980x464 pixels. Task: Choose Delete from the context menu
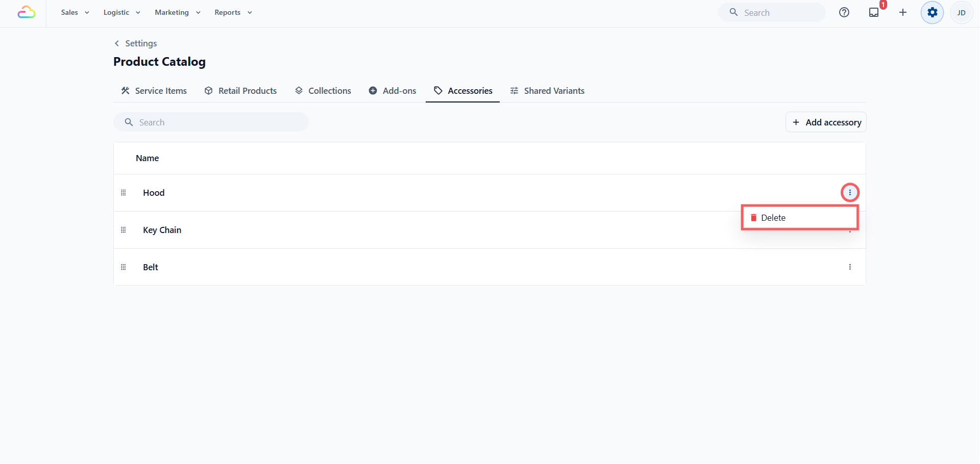click(x=800, y=218)
